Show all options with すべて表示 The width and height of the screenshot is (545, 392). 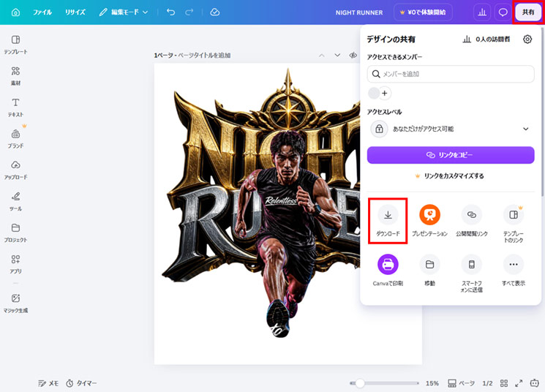514,271
